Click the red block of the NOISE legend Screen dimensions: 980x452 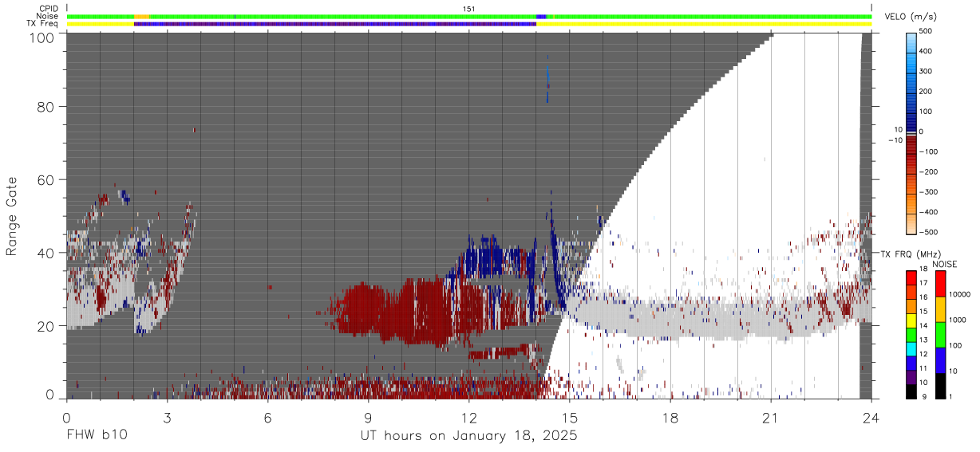940,284
